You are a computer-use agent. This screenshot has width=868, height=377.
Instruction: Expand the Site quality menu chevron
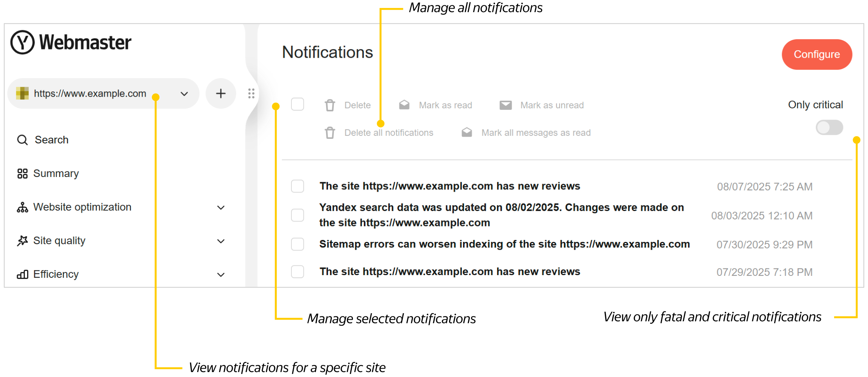click(x=221, y=241)
